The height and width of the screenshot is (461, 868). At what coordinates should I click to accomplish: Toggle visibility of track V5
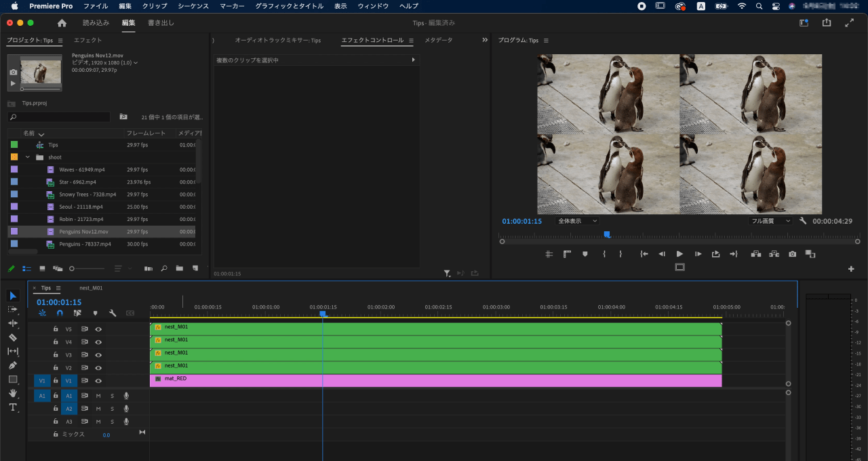98,329
